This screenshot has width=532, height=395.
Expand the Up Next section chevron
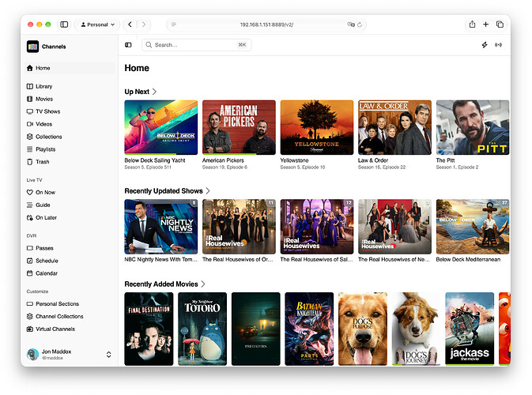(154, 92)
